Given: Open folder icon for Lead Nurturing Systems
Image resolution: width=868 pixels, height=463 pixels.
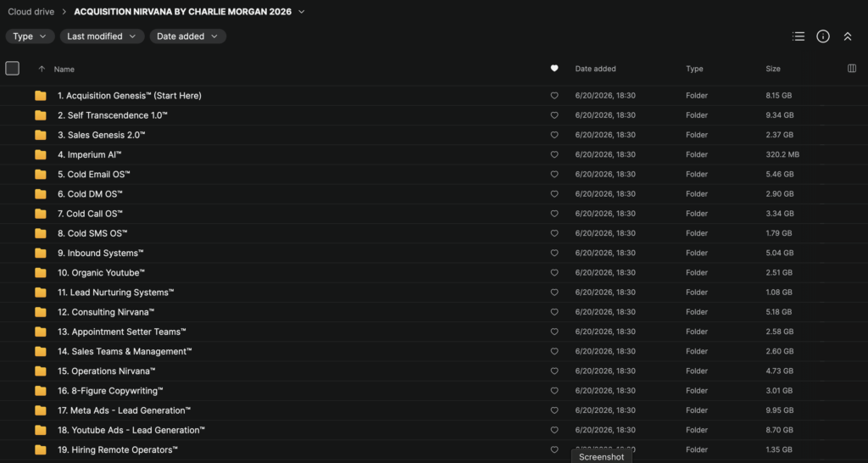Looking at the screenshot, I should [x=41, y=293].
